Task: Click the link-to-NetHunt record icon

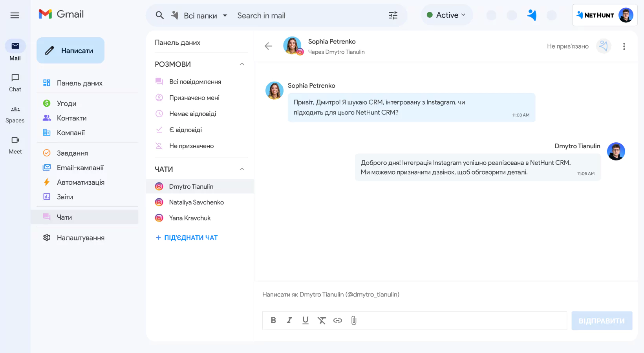Action: tap(604, 46)
